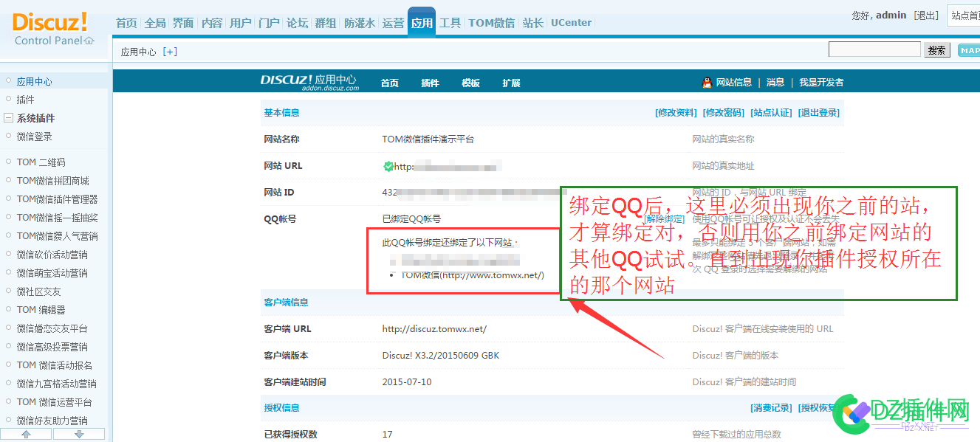Select 插件 in the sidebar
The image size is (980, 442).
click(x=25, y=100)
